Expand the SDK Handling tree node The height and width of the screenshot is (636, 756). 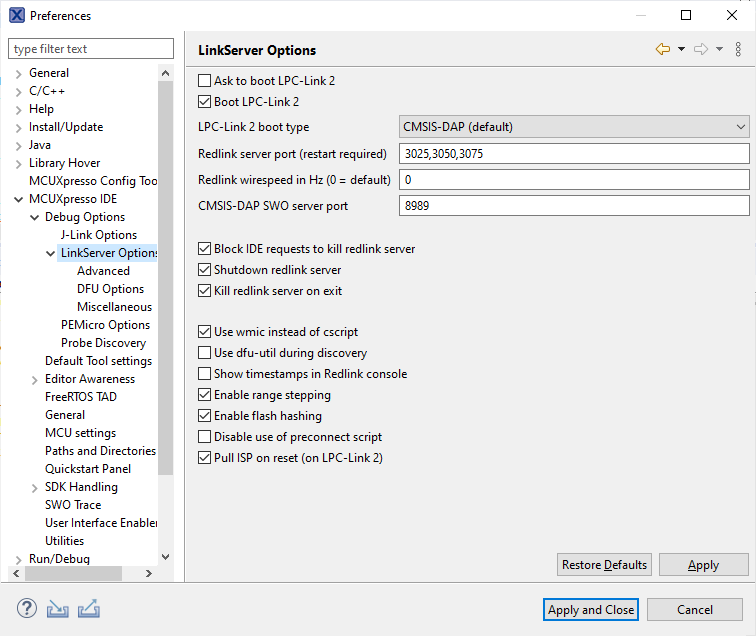[x=35, y=487]
